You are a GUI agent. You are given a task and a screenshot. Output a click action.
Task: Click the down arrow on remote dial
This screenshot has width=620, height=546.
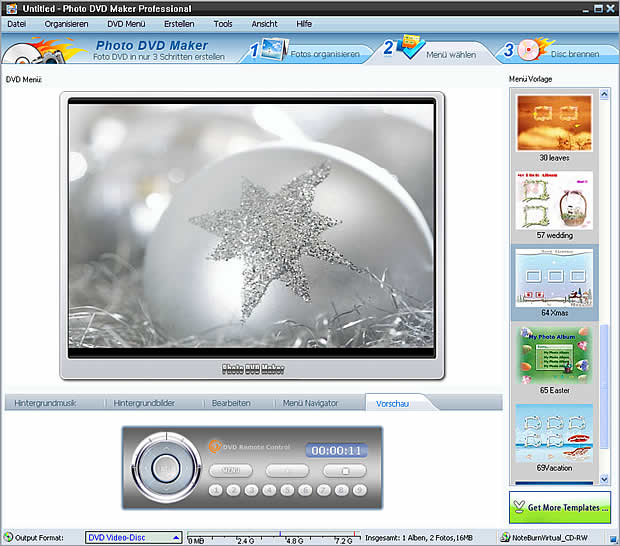166,489
